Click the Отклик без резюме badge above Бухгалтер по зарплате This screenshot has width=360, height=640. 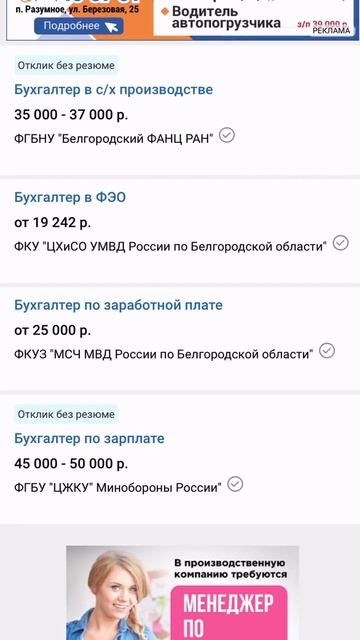[66, 414]
